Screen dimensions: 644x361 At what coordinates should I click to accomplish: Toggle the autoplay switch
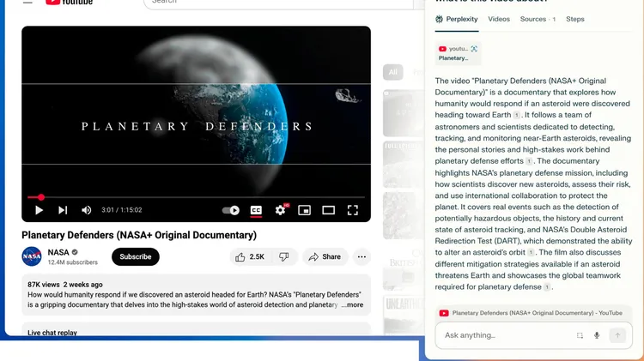231,210
